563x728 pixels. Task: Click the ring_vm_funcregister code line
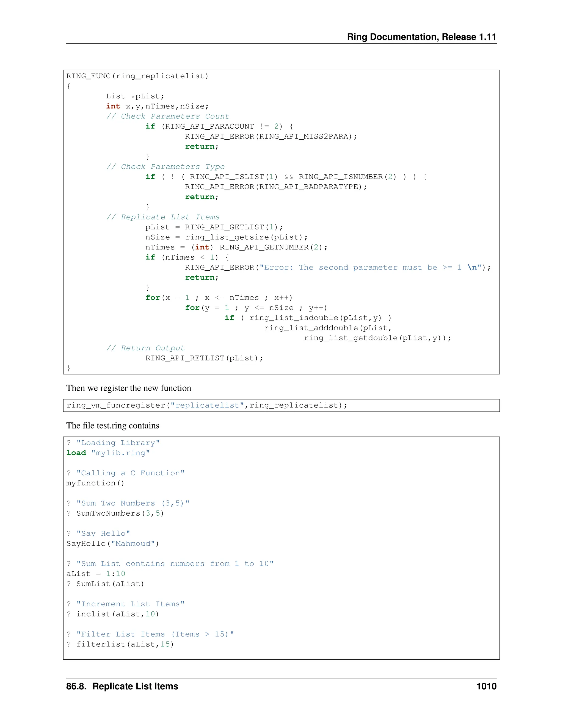[x=207, y=405]
